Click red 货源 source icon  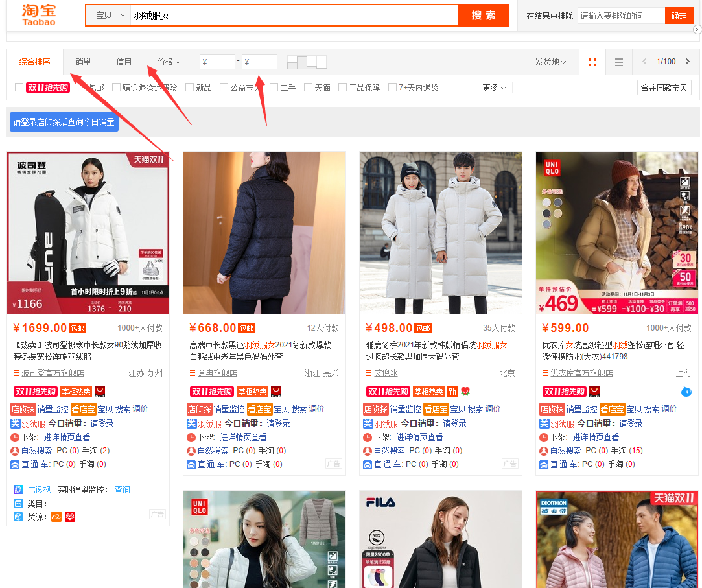(70, 517)
